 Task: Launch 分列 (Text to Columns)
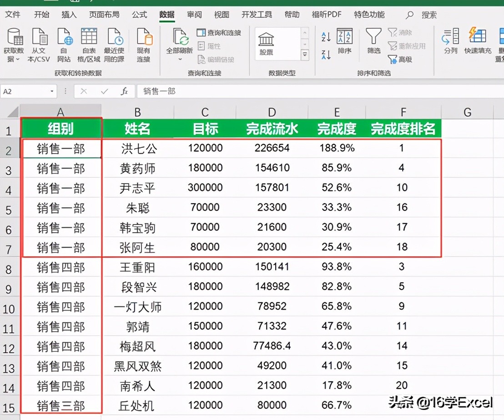tap(450, 41)
